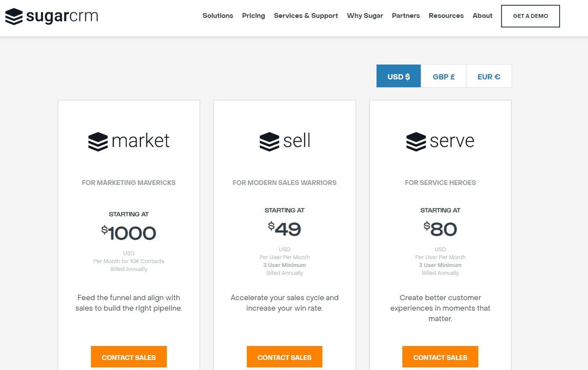Open the Why Sugar menu

click(x=365, y=16)
